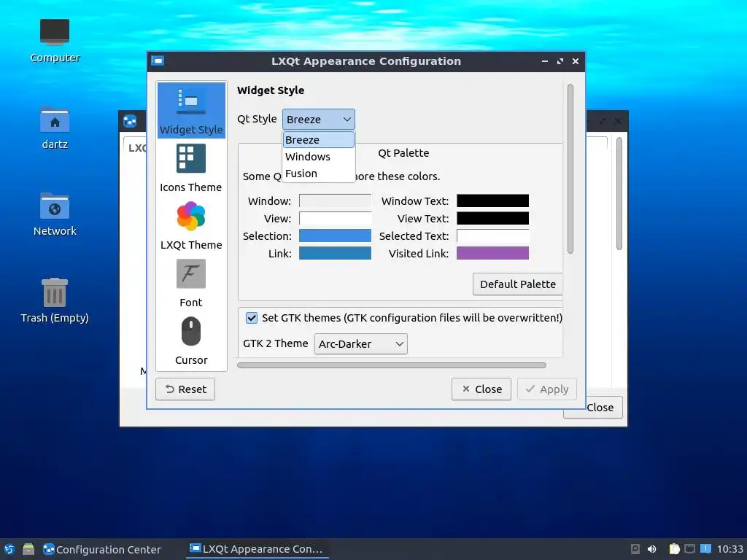Collapse the Qt Style Breeze combo box
The height and width of the screenshot is (560, 747).
point(318,119)
